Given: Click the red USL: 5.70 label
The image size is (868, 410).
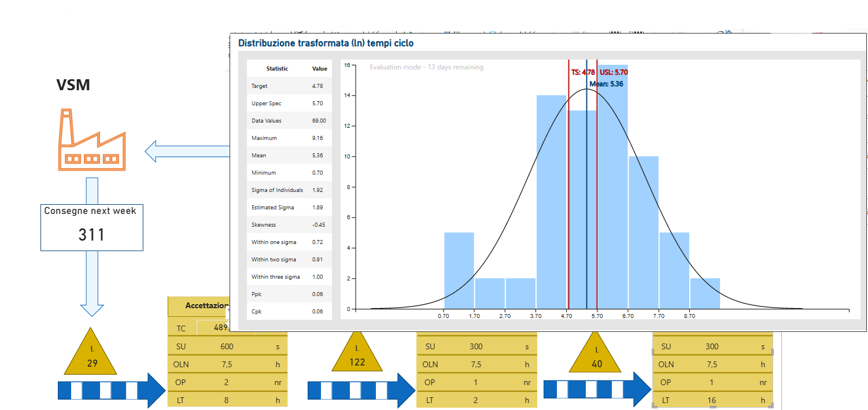Looking at the screenshot, I should 614,72.
